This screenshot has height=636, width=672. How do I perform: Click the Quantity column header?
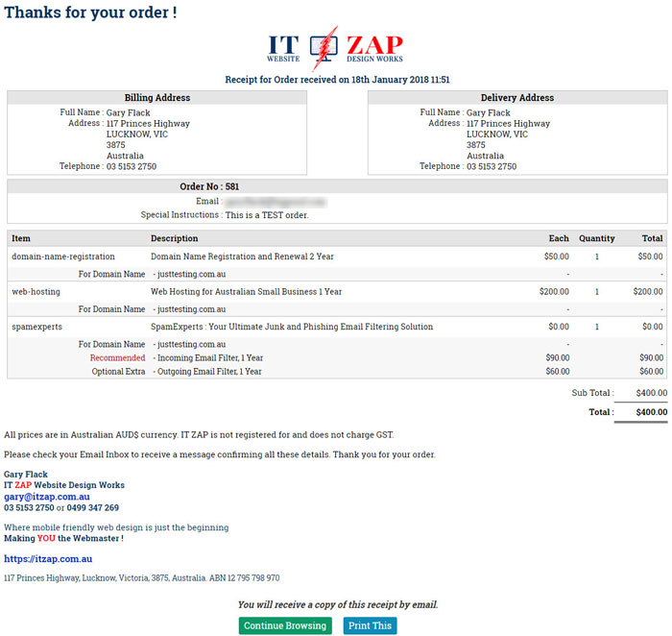[596, 238]
